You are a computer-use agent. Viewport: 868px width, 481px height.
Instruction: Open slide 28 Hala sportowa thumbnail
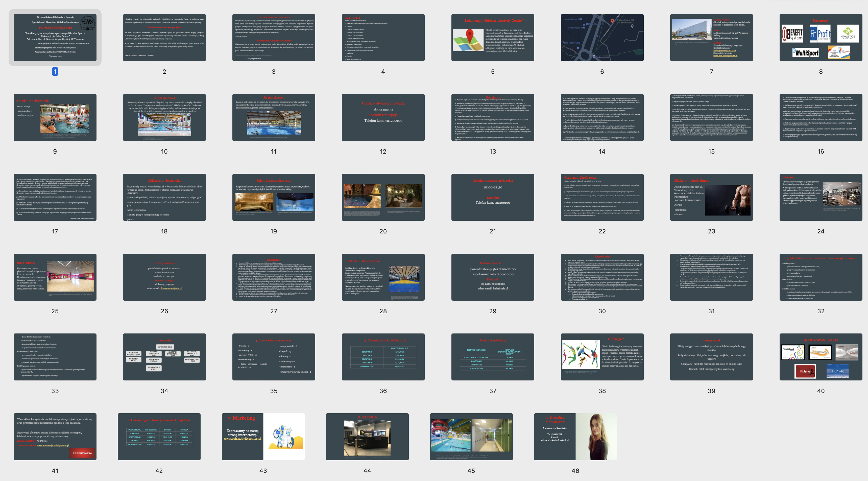(x=383, y=277)
